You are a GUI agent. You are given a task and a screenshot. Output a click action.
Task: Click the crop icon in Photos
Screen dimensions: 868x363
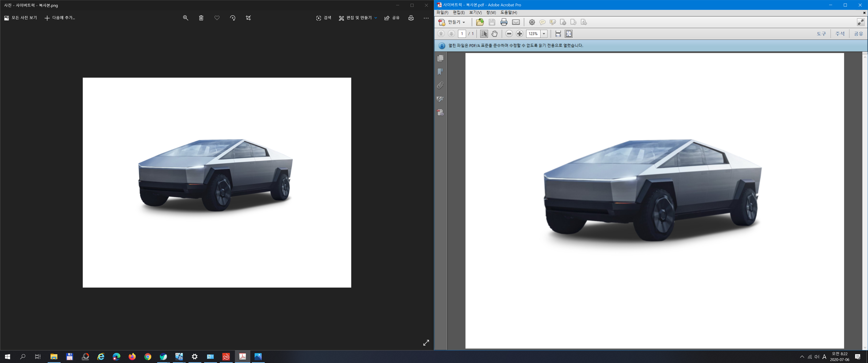point(248,18)
